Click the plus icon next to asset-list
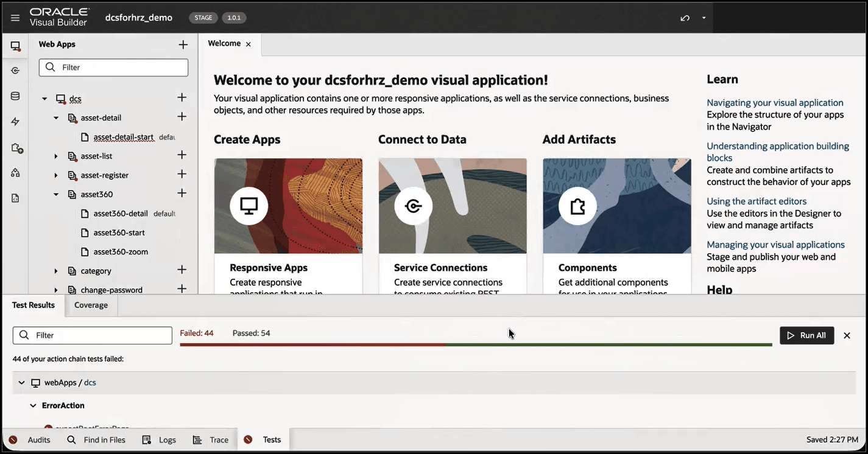 (182, 155)
